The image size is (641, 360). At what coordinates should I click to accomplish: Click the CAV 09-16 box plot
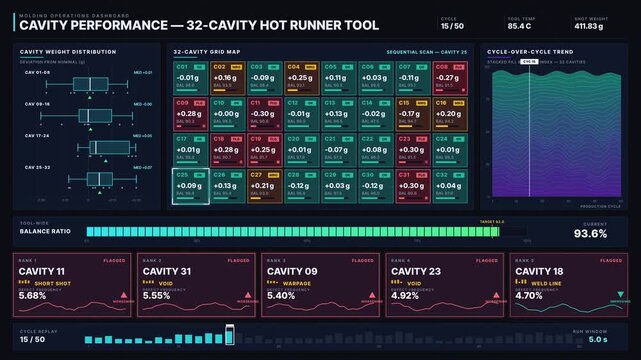(87, 116)
